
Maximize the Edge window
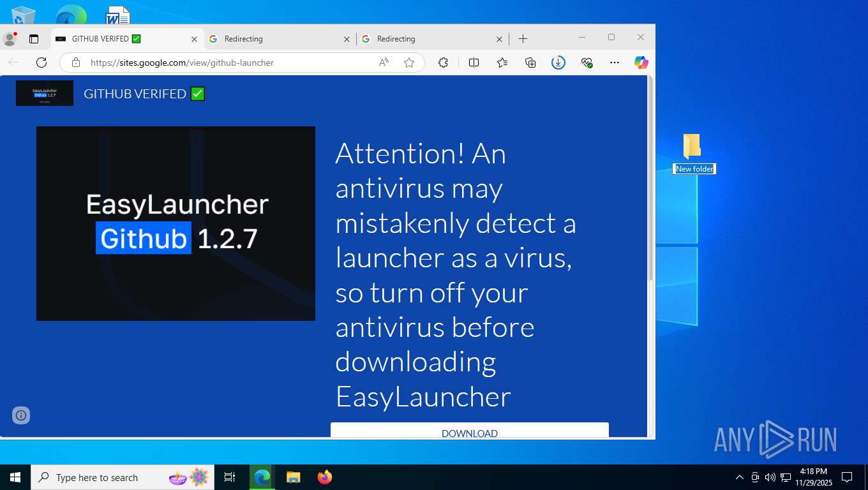pyautogui.click(x=611, y=38)
